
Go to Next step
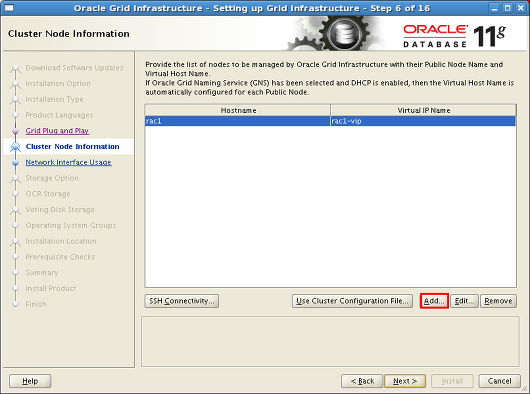tap(405, 381)
